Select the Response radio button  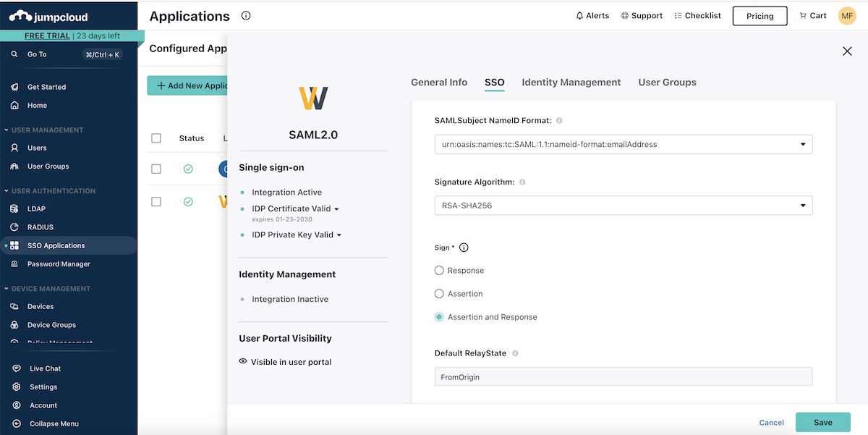439,271
